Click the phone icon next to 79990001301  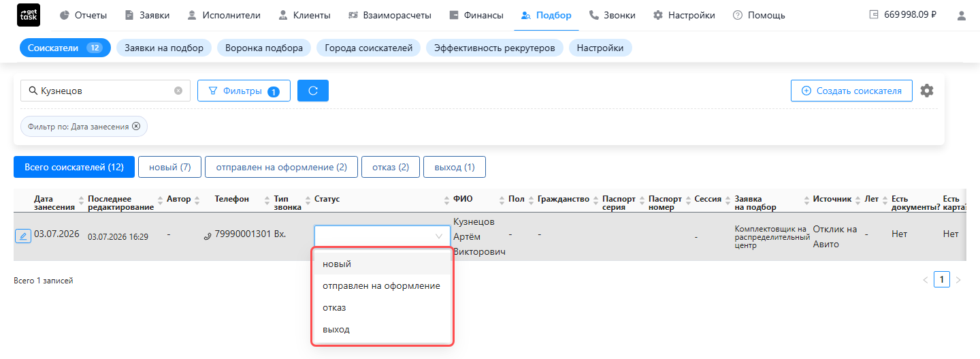pos(208,236)
